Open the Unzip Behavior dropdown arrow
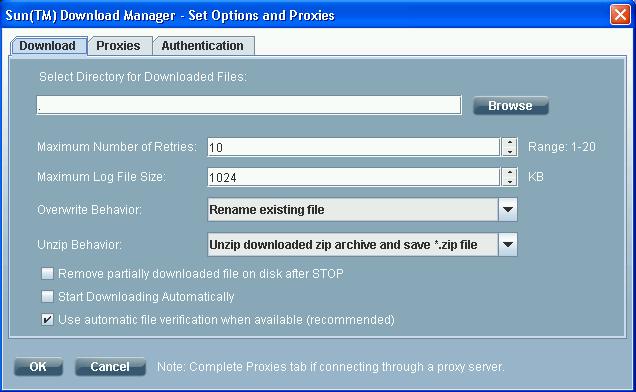This screenshot has height=392, width=636. [508, 245]
